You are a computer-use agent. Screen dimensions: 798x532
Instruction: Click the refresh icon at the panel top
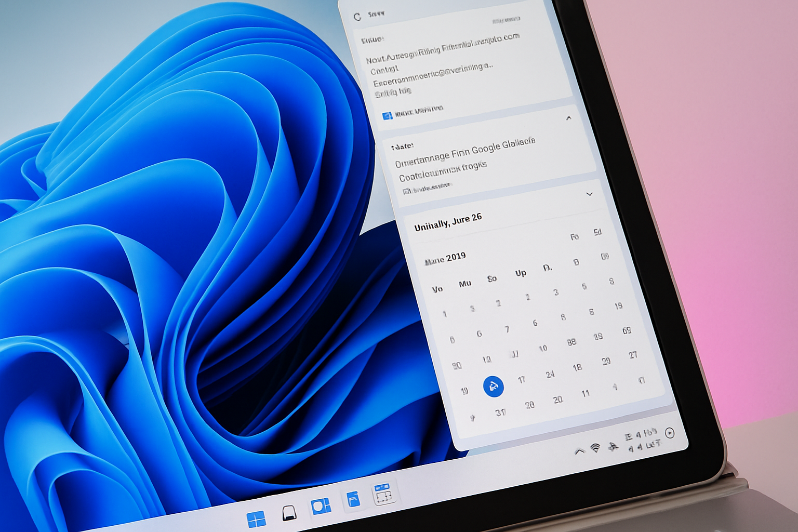point(357,14)
